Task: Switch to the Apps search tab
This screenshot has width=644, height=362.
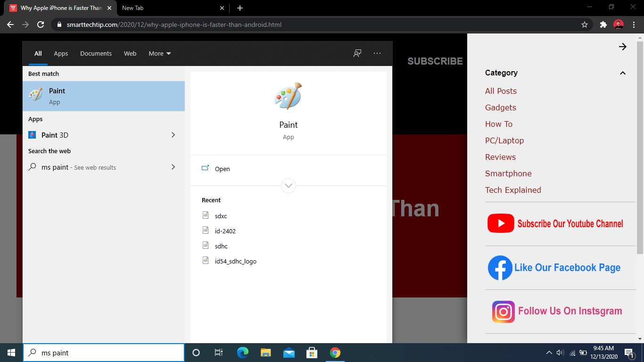Action: pyautogui.click(x=61, y=53)
